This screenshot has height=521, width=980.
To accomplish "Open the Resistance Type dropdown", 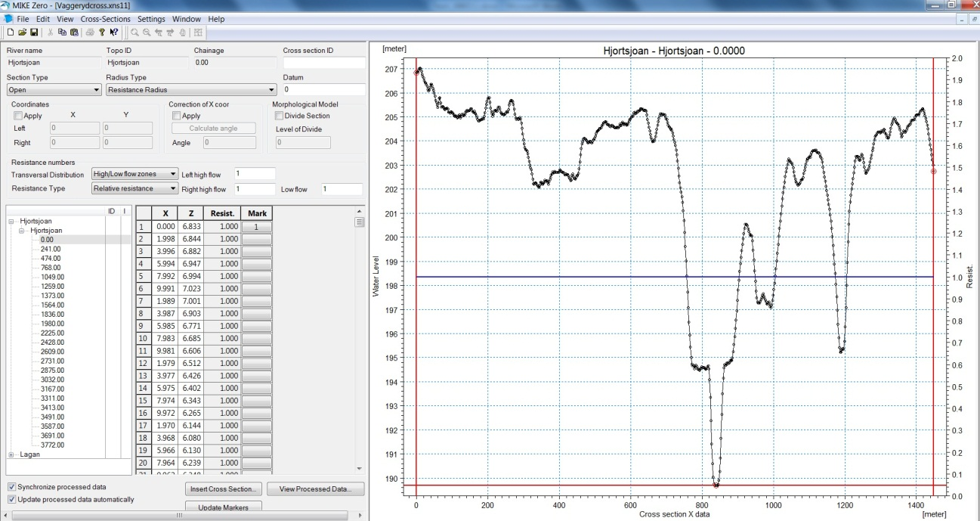I will [x=134, y=188].
